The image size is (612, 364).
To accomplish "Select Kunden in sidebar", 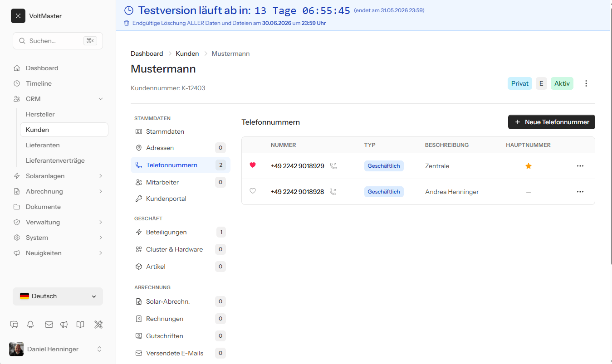I will point(64,130).
